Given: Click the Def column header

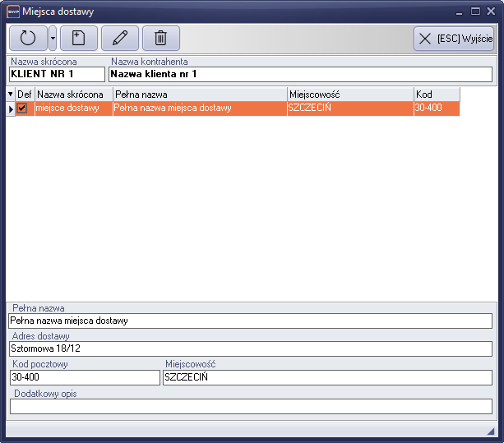Looking at the screenshot, I should [25, 95].
